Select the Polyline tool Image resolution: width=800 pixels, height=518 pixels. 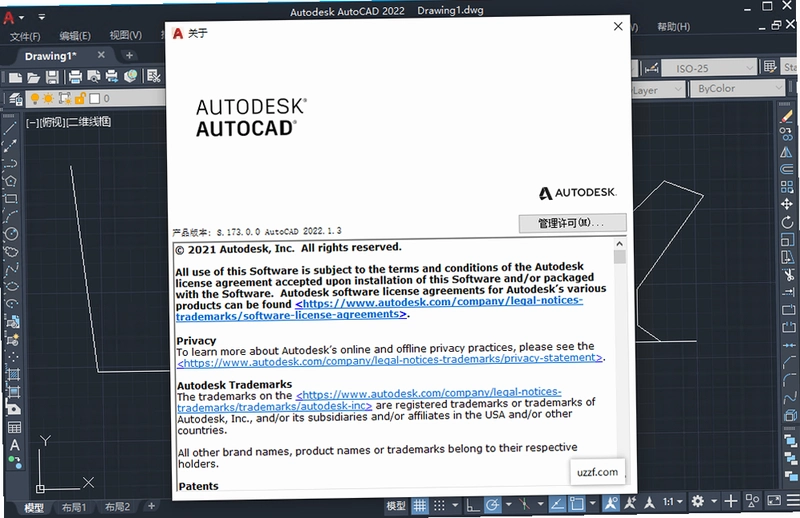tap(10, 163)
